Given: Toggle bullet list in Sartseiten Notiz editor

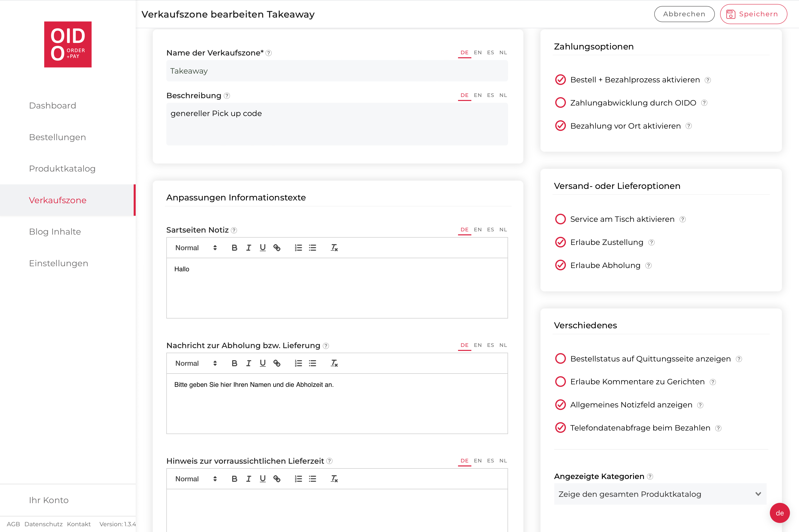Looking at the screenshot, I should click(x=313, y=248).
